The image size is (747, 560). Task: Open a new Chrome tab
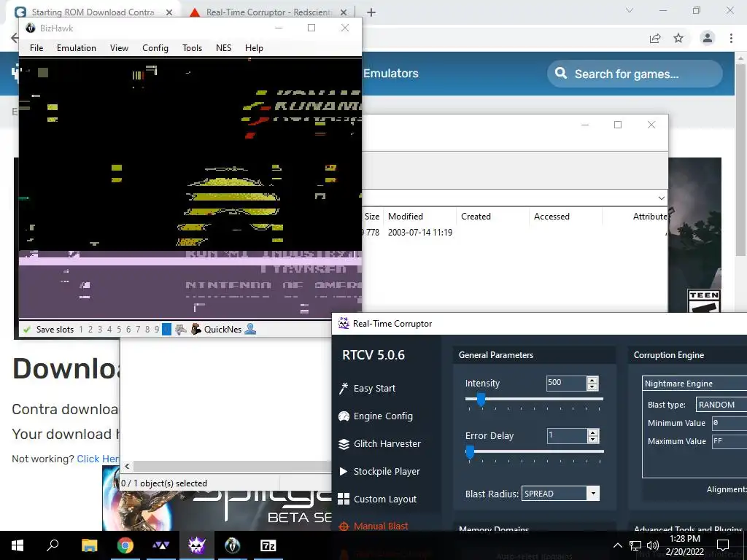click(x=371, y=12)
